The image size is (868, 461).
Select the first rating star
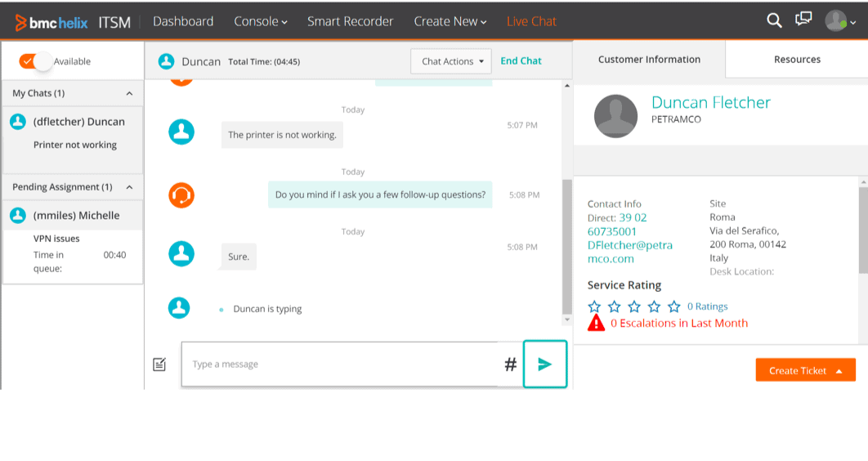(594, 306)
